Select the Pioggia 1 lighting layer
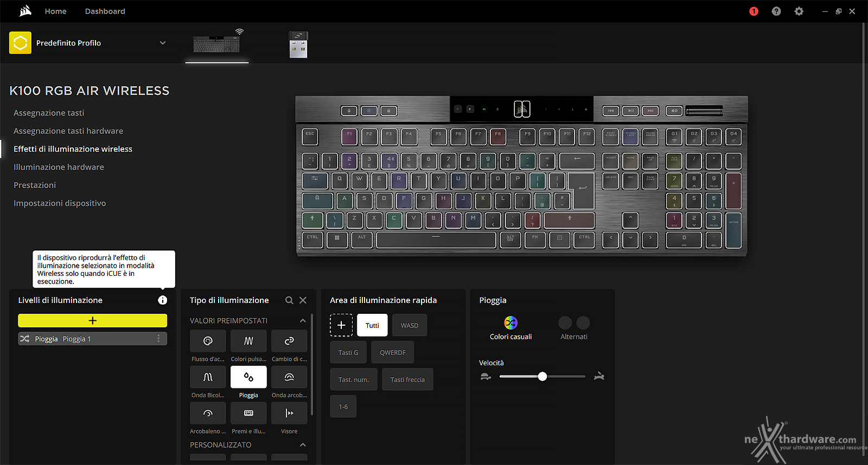 pyautogui.click(x=92, y=339)
